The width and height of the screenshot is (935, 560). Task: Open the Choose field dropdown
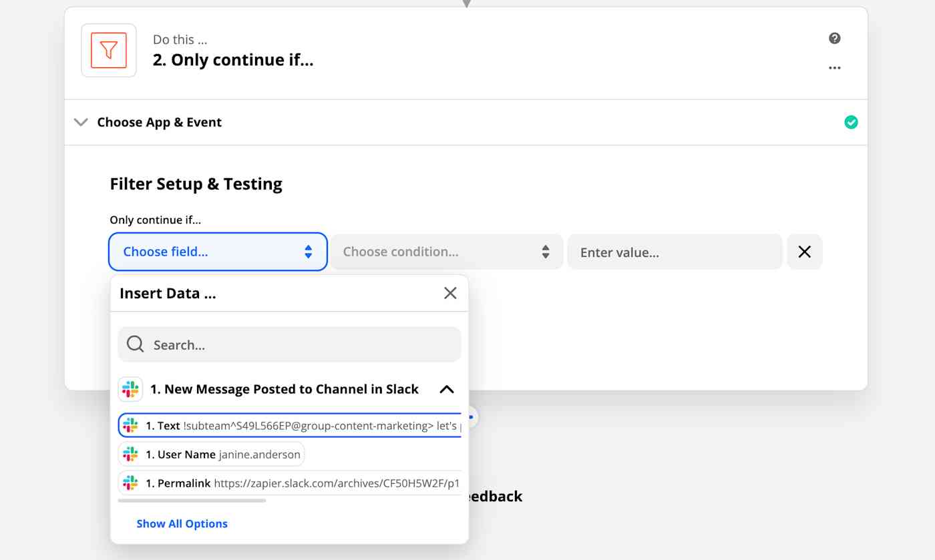[x=217, y=252]
